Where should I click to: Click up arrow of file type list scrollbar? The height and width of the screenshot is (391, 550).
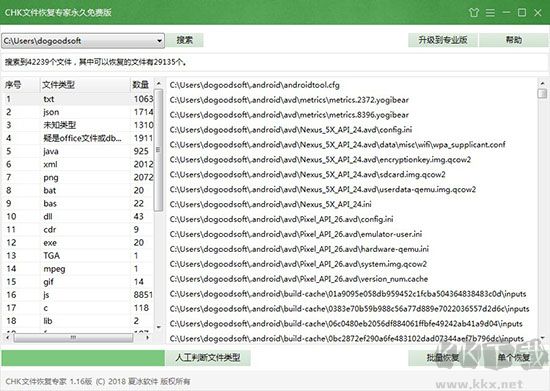pyautogui.click(x=159, y=84)
